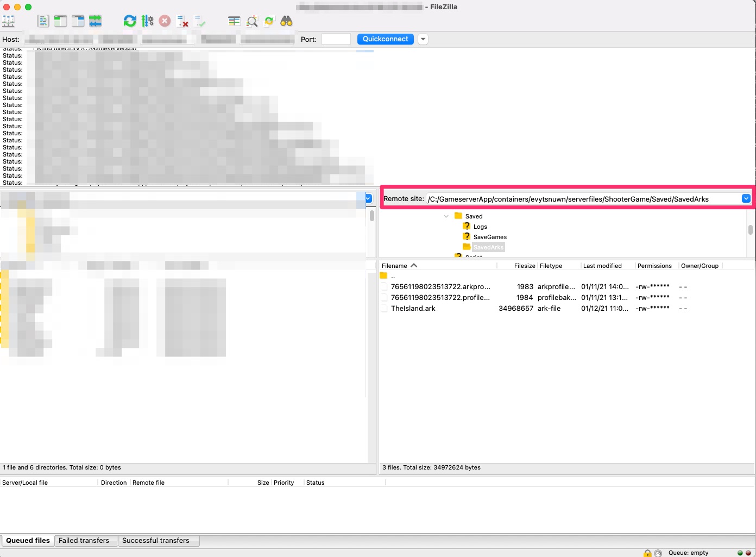756x557 pixels.
Task: Switch to the Queued files tab
Action: [28, 541]
